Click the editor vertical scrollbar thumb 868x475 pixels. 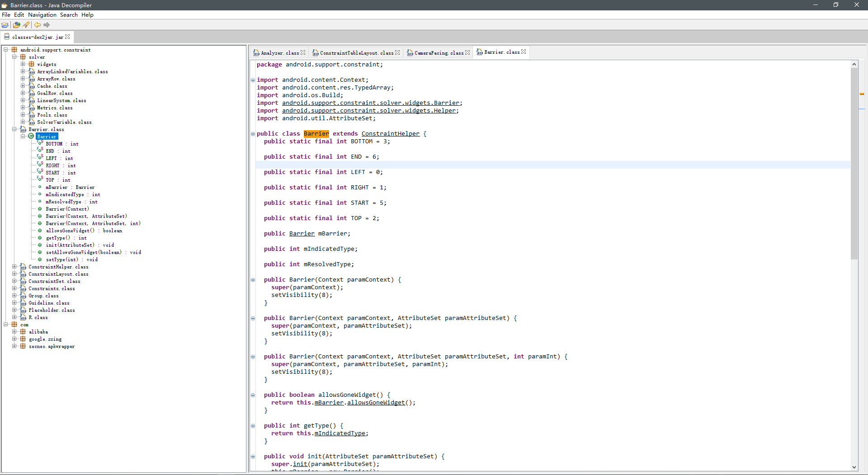tap(854, 163)
